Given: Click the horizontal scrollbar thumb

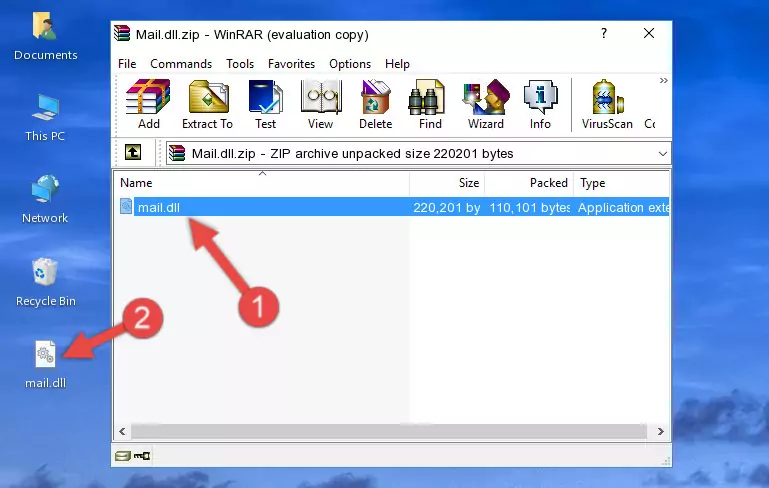Looking at the screenshot, I should [x=389, y=431].
